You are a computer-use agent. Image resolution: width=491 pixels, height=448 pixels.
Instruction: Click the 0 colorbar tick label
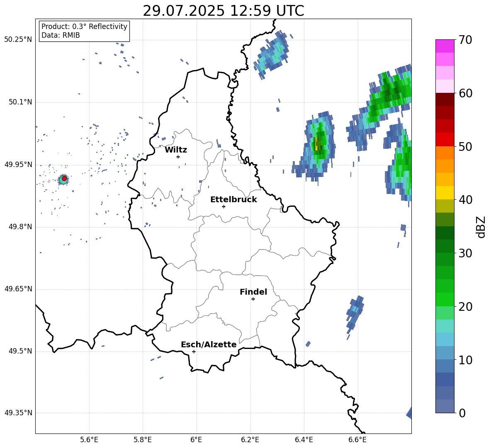click(x=462, y=413)
